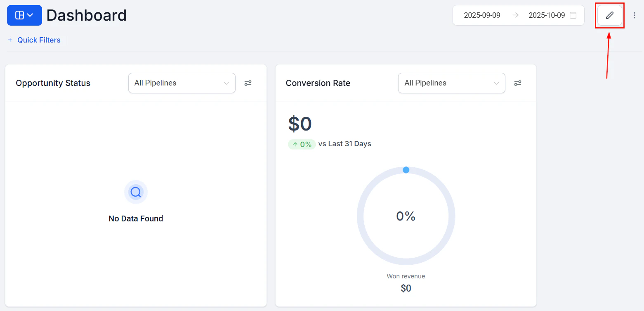
Task: Click the Dashboard title
Action: (x=86, y=15)
